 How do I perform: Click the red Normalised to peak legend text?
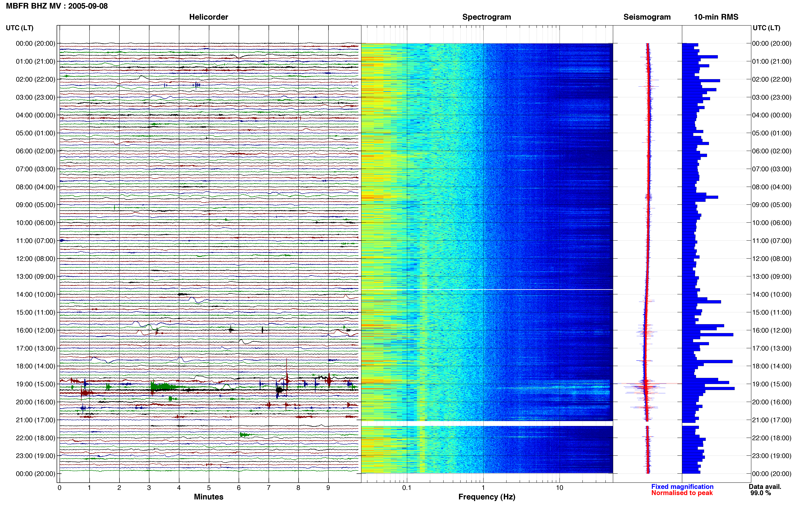click(x=682, y=493)
